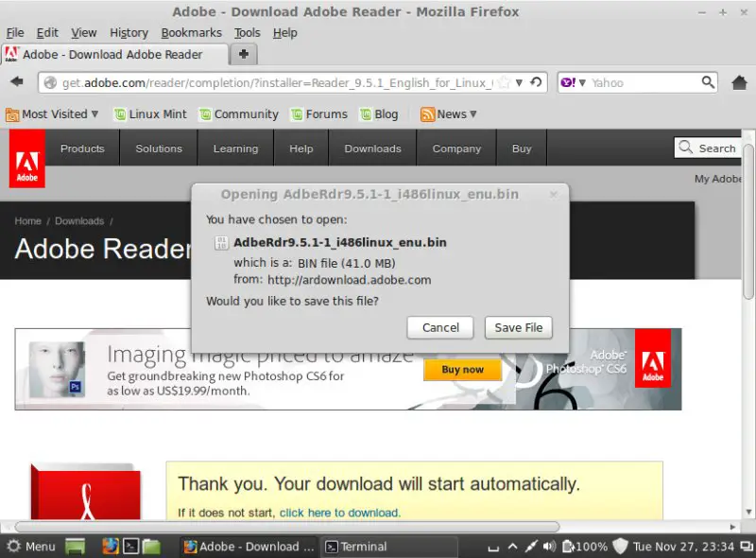Screen dimensions: 756x558
Task: Open Linux Mint bookmark
Action: [x=150, y=114]
